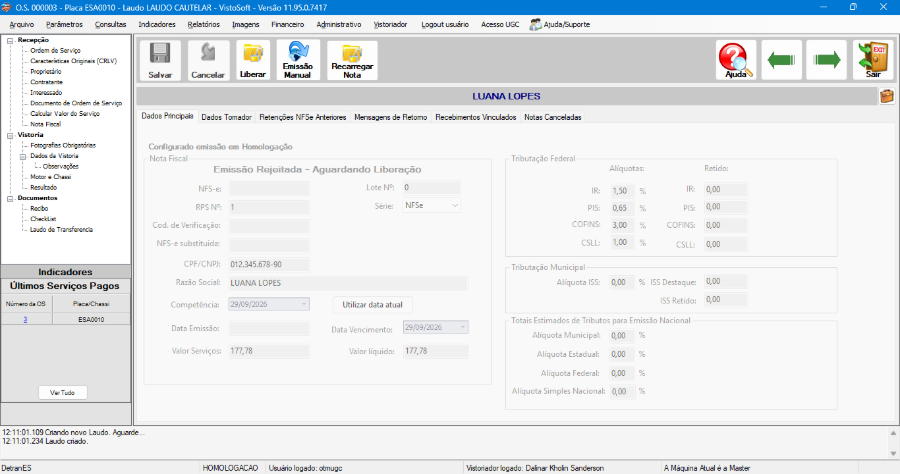Switch to Notas Canceladas tab
Viewport: 900px width, 474px height.
(x=553, y=117)
